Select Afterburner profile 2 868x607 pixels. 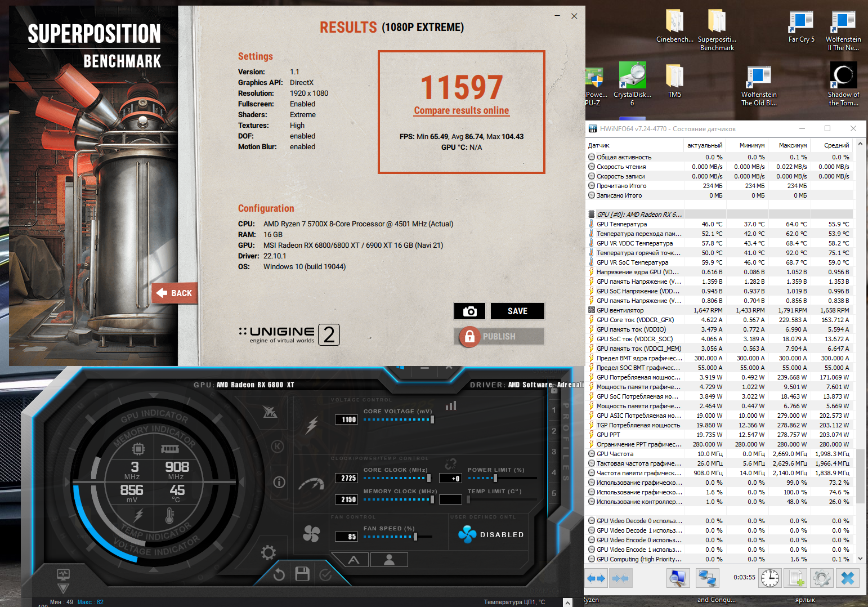click(554, 431)
